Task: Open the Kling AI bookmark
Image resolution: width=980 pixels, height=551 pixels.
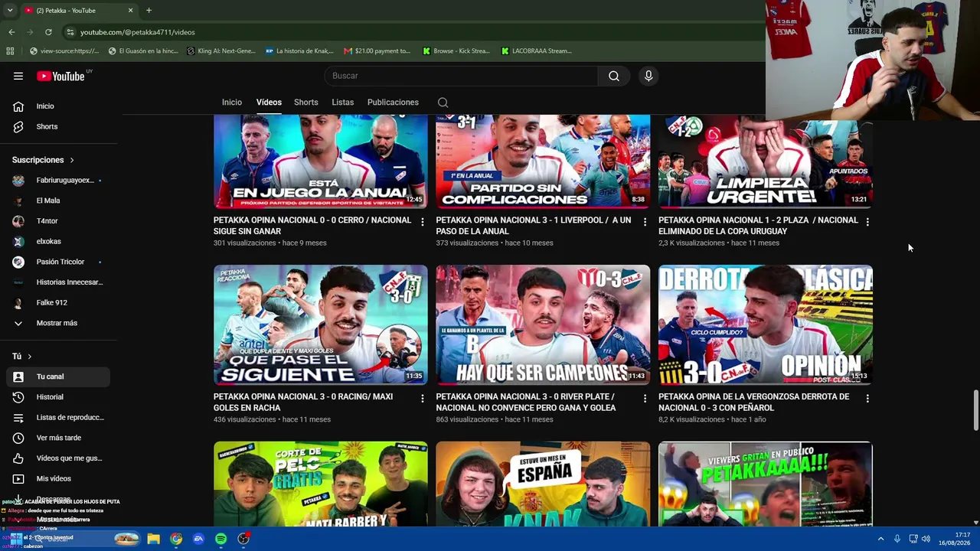Action: pyautogui.click(x=221, y=51)
